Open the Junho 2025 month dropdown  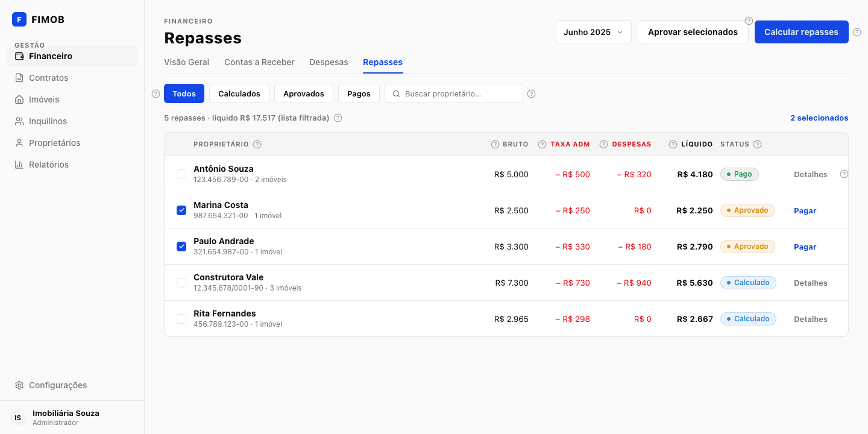593,32
